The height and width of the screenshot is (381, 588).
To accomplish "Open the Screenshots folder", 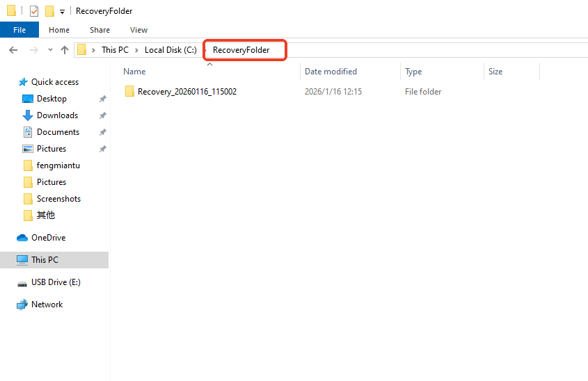I will click(59, 199).
